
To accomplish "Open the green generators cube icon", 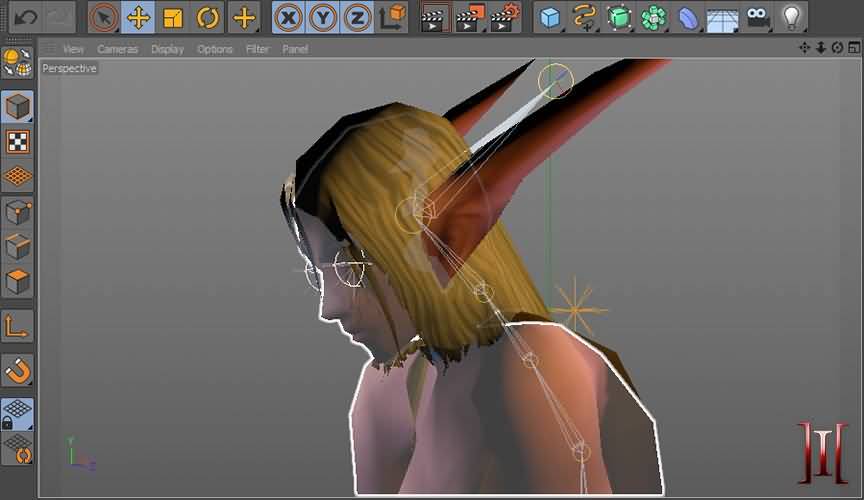I will coord(619,18).
